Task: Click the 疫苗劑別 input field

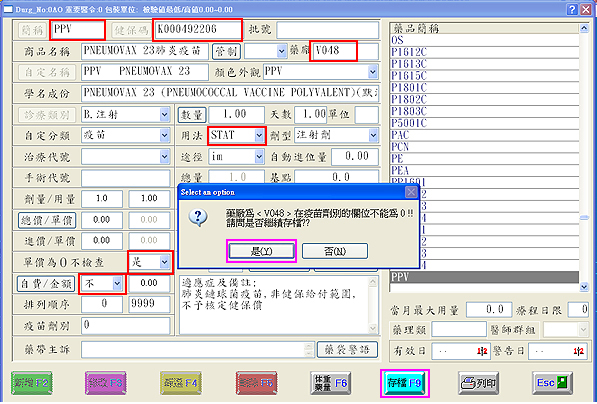Action: click(x=126, y=326)
